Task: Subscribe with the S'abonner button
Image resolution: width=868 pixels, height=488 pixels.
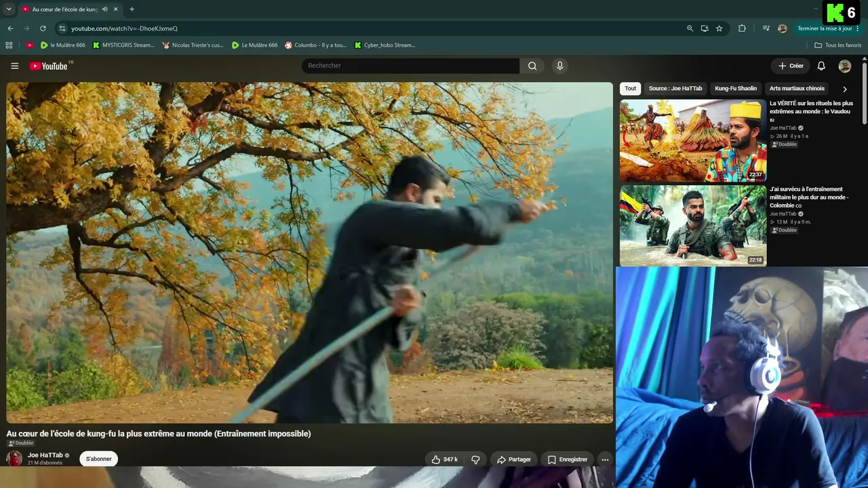Action: 98,459
